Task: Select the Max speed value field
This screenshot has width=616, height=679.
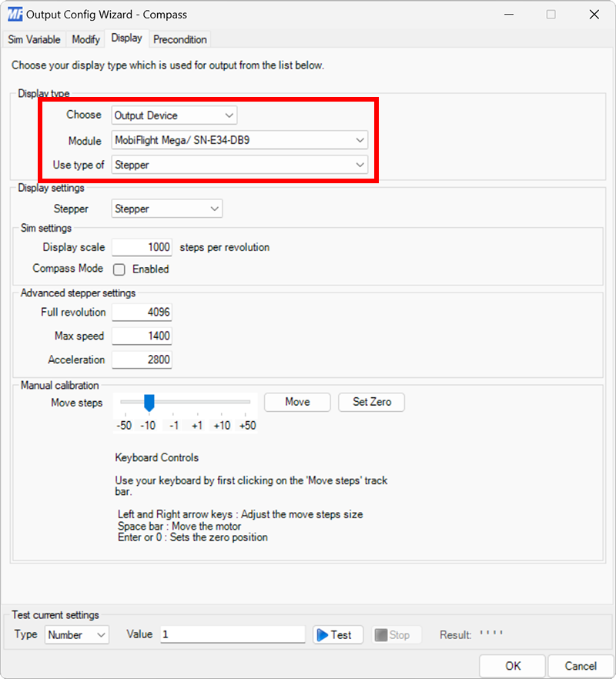Action: (x=142, y=336)
